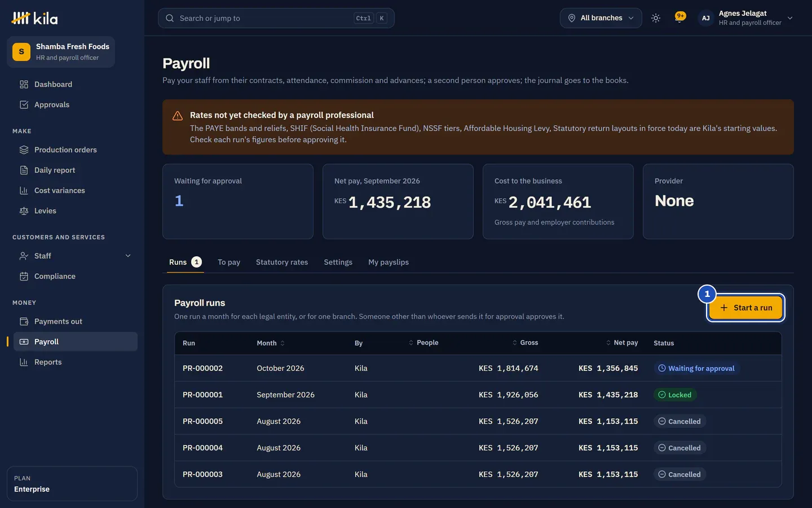Sort the table by Net pay column
The height and width of the screenshot is (508, 812).
tap(622, 343)
